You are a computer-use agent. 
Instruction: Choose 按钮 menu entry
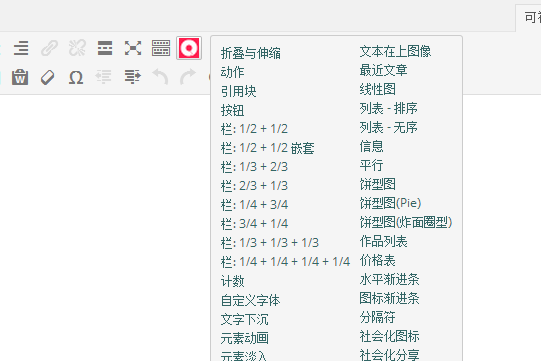(x=232, y=110)
